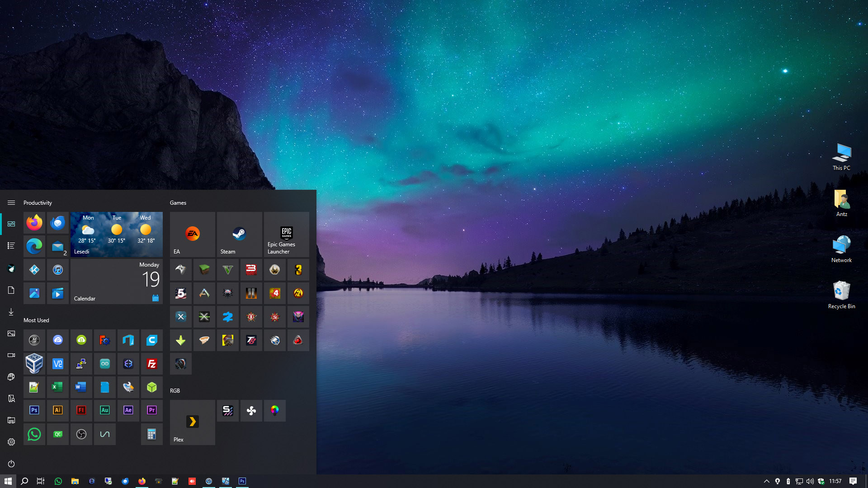This screenshot has height=488, width=868.
Task: Start the Epic Games Launcher
Action: click(x=286, y=234)
